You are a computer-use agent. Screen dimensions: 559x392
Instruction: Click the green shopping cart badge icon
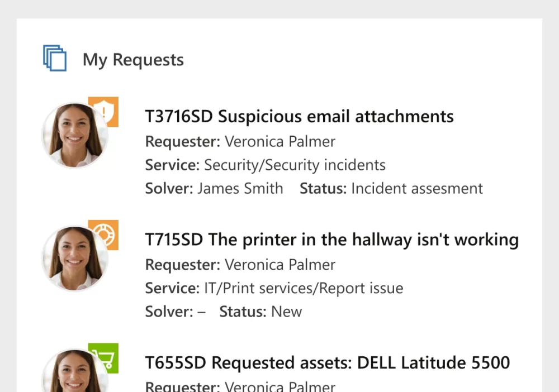tap(104, 356)
